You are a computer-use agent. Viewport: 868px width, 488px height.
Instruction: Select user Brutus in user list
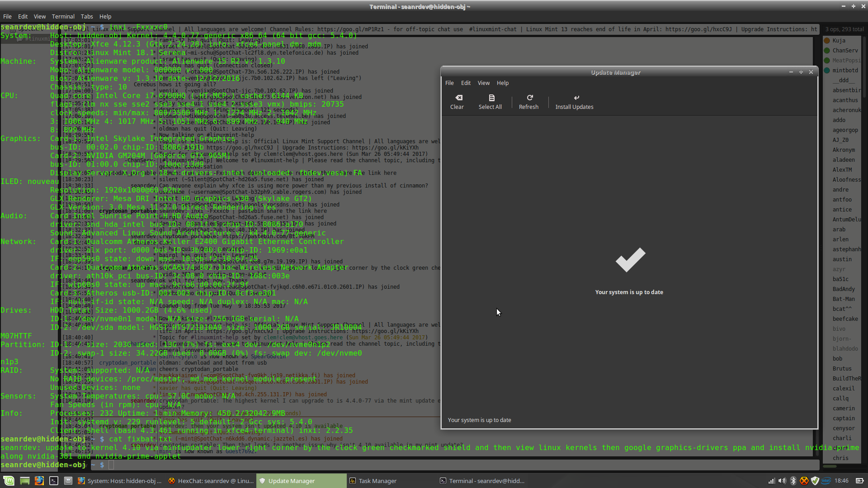point(842,369)
